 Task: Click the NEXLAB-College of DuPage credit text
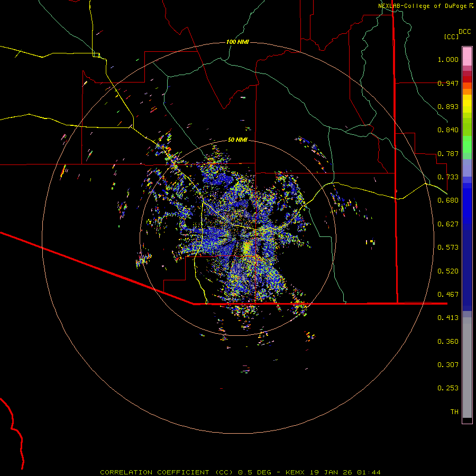pos(422,6)
